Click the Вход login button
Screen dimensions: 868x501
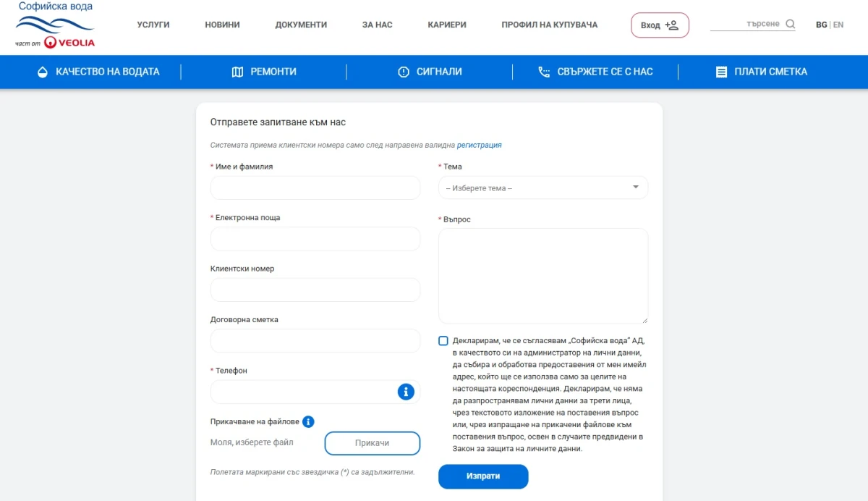tap(660, 25)
